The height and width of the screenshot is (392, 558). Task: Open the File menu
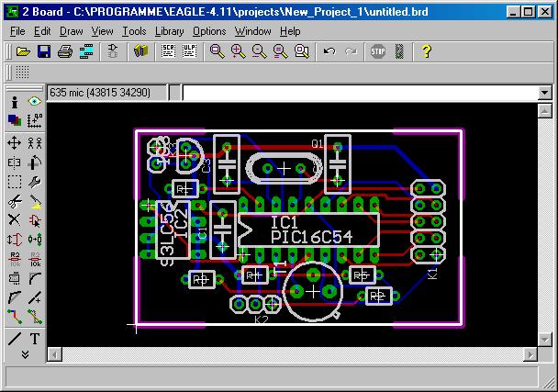coord(17,31)
